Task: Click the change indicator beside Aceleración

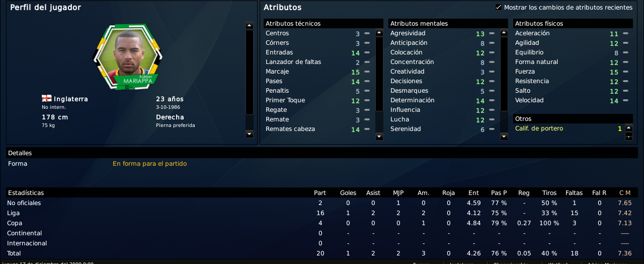Action: click(x=625, y=34)
